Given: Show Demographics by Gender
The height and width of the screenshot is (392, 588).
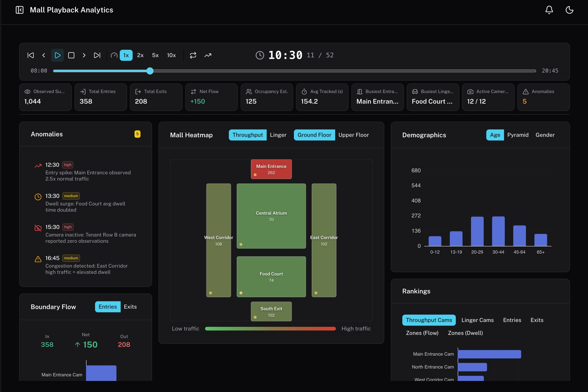Looking at the screenshot, I should 545,135.
